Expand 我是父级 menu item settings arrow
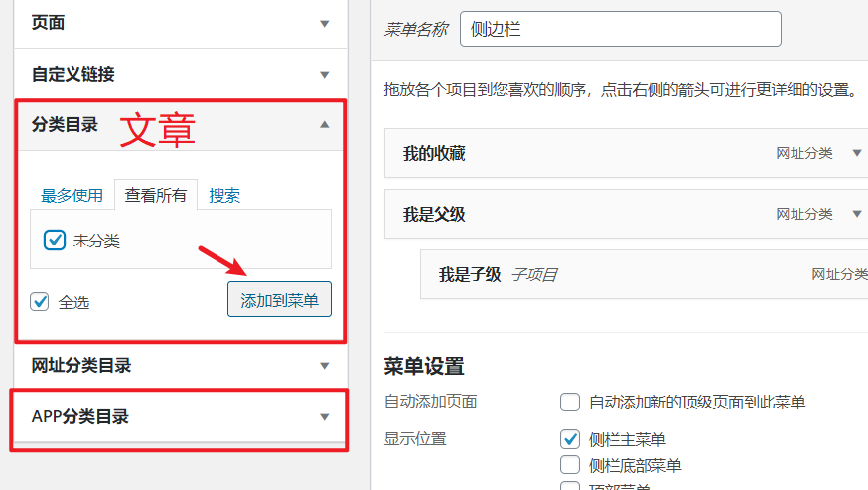 click(857, 214)
